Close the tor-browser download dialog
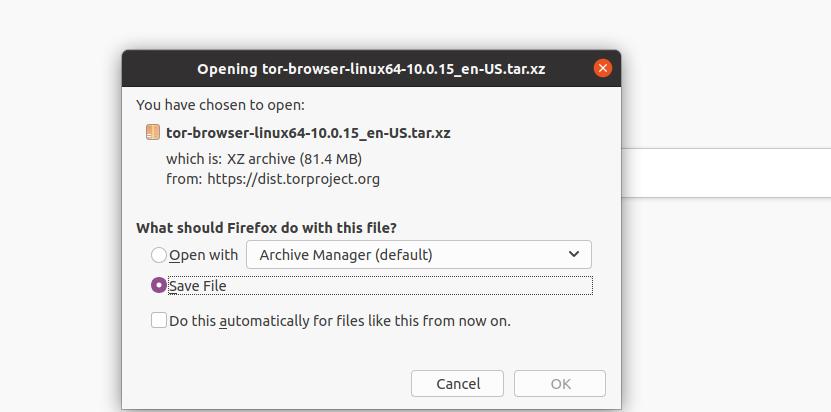Image resolution: width=831 pixels, height=412 pixels. coord(602,68)
